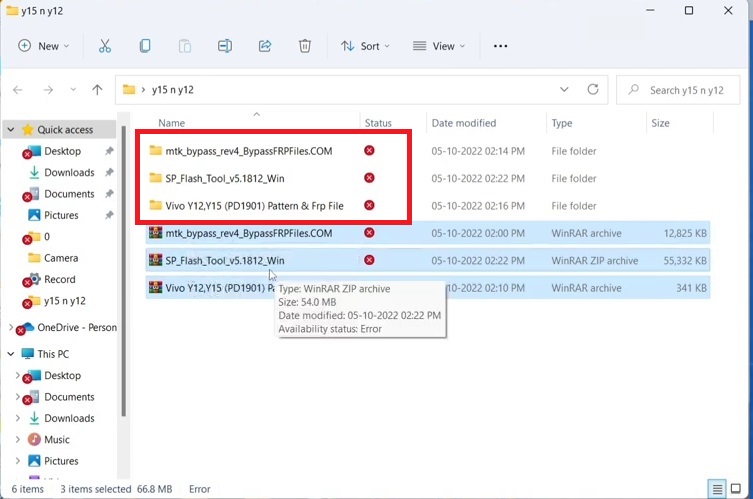Viewport: 753px width, 499px height.
Task: Select Music under This PC
Action: point(57,439)
